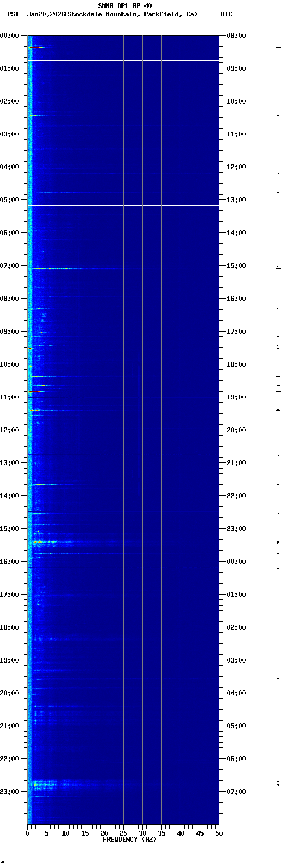The image size is (302, 868).
Task: Click the frequency axis tick label '15'
Action: coord(85,833)
